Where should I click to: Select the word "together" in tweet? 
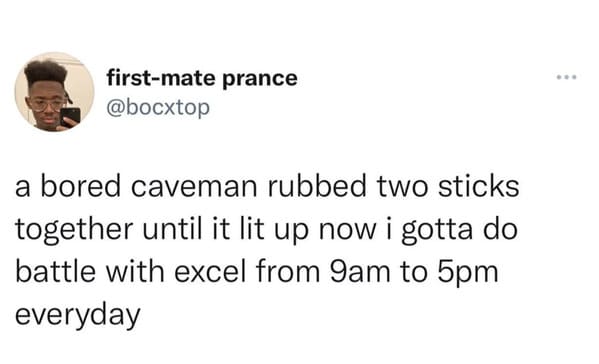click(x=74, y=231)
